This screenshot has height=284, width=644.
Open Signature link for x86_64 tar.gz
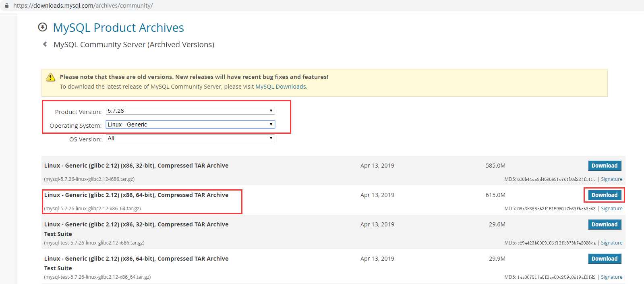[611, 209]
